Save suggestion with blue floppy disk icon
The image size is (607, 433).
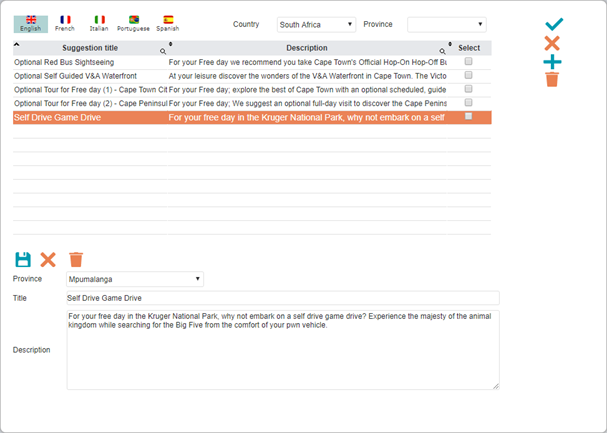(x=23, y=260)
